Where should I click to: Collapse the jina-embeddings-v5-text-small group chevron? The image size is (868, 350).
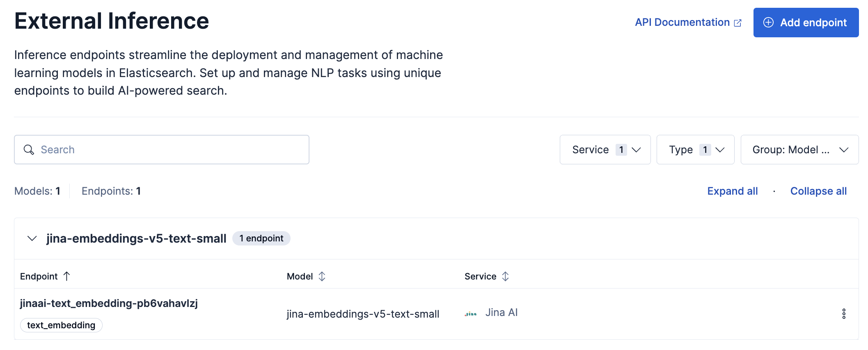click(32, 239)
